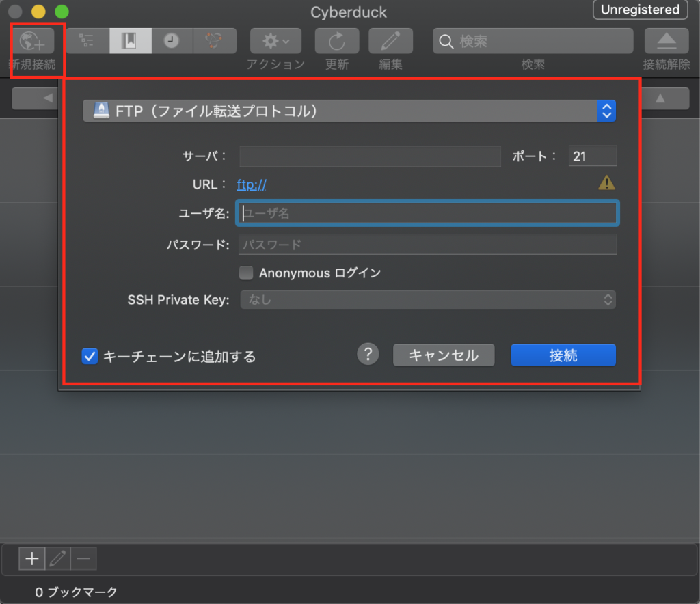Viewport: 700px width, 604px height.
Task: Focus the 検索 search field
Action: [533, 41]
